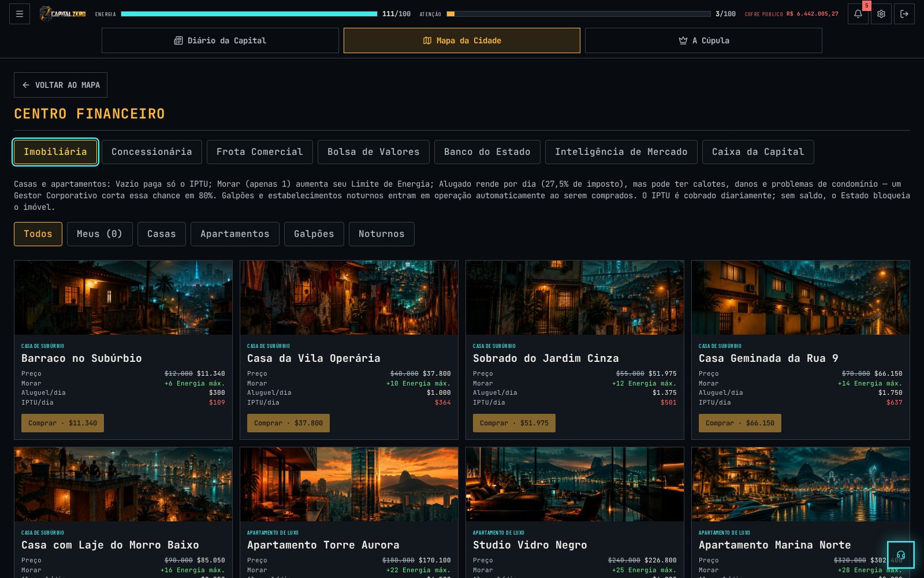Buy Sobrado do Jardim Cinza for $51.975

point(515,423)
